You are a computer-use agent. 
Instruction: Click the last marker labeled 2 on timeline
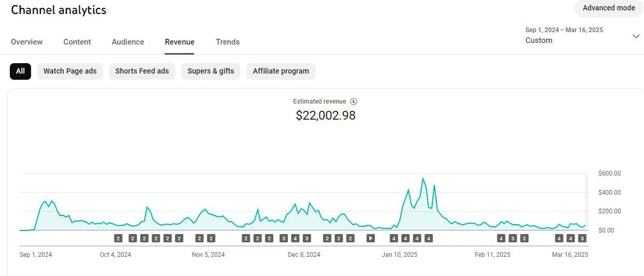(524, 238)
